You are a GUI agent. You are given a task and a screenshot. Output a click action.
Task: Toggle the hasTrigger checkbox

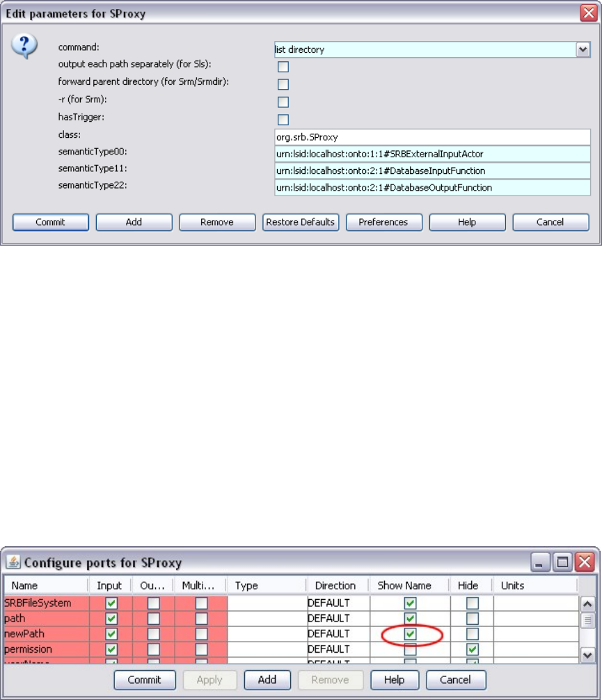283,120
